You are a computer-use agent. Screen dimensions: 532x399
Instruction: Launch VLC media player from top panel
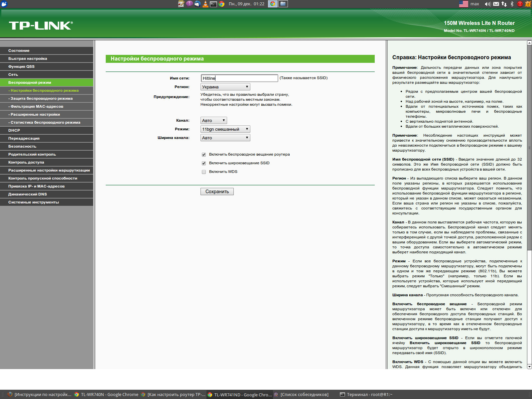[x=205, y=4]
